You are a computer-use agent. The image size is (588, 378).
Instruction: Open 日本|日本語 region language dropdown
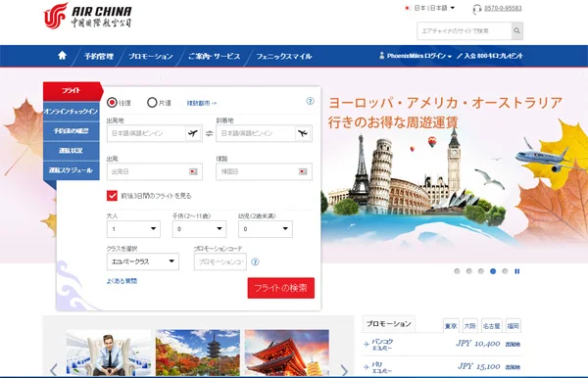(430, 8)
